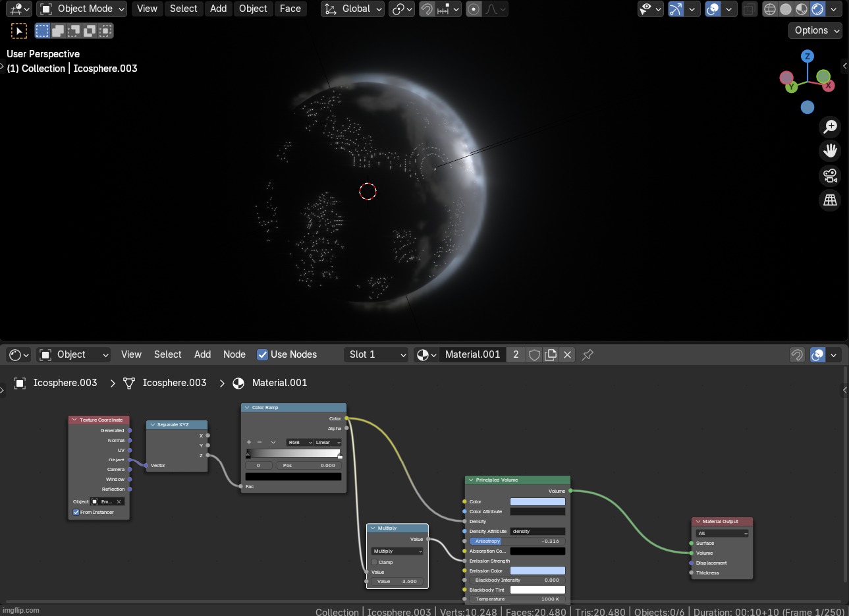Toggle From Instancer checkbox

coord(76,512)
